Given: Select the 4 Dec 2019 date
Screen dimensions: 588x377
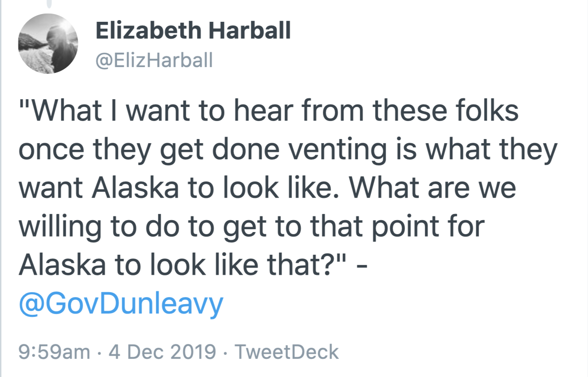Looking at the screenshot, I should coord(162,352).
